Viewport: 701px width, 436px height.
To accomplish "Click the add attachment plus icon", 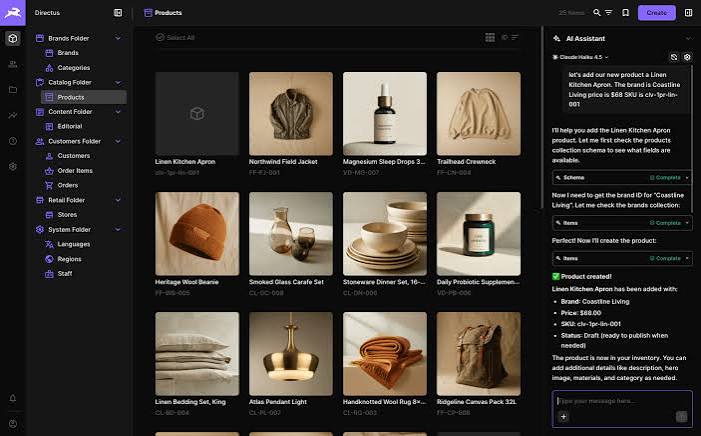I will point(563,416).
